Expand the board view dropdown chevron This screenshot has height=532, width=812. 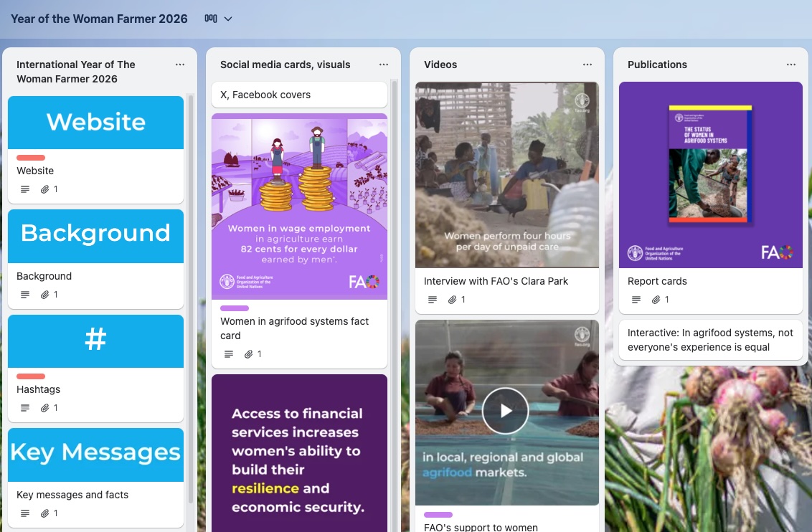(x=228, y=19)
